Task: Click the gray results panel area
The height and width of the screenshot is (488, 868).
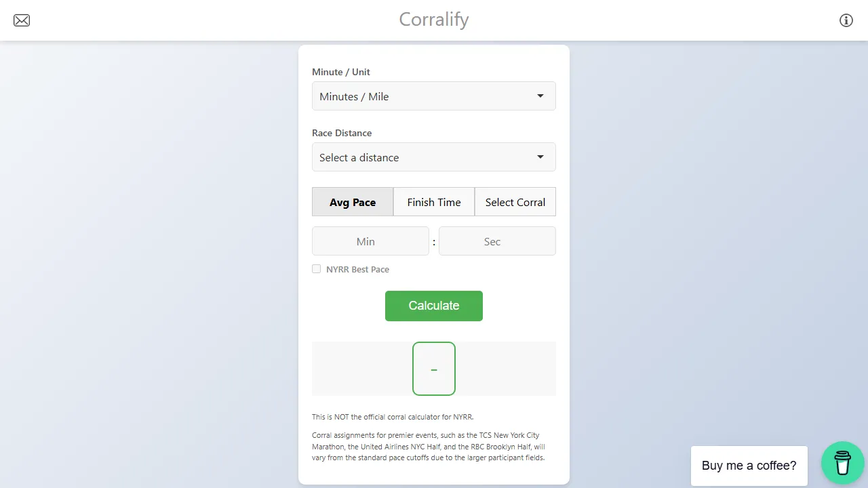Action: (353, 368)
